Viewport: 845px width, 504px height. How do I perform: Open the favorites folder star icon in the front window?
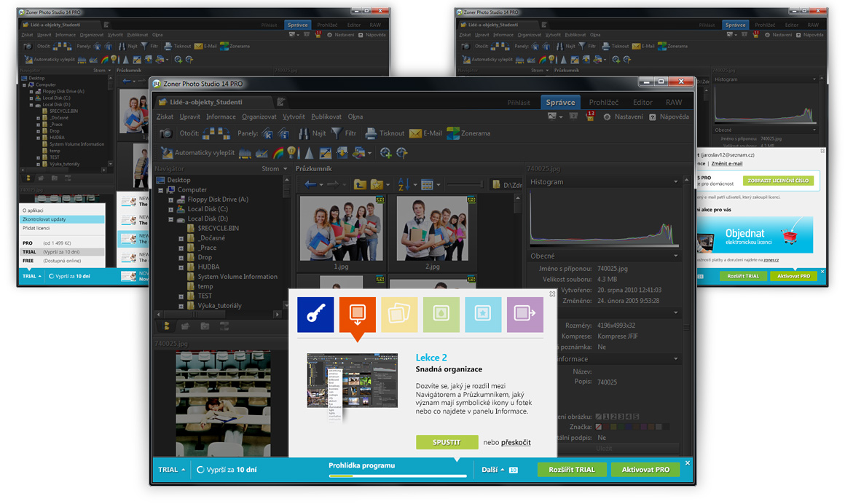tap(377, 184)
